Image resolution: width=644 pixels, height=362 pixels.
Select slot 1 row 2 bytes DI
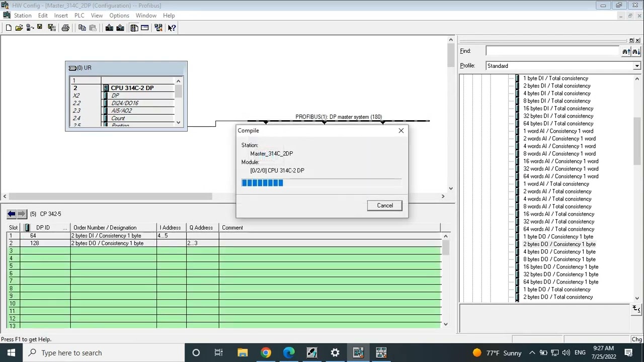(224, 235)
